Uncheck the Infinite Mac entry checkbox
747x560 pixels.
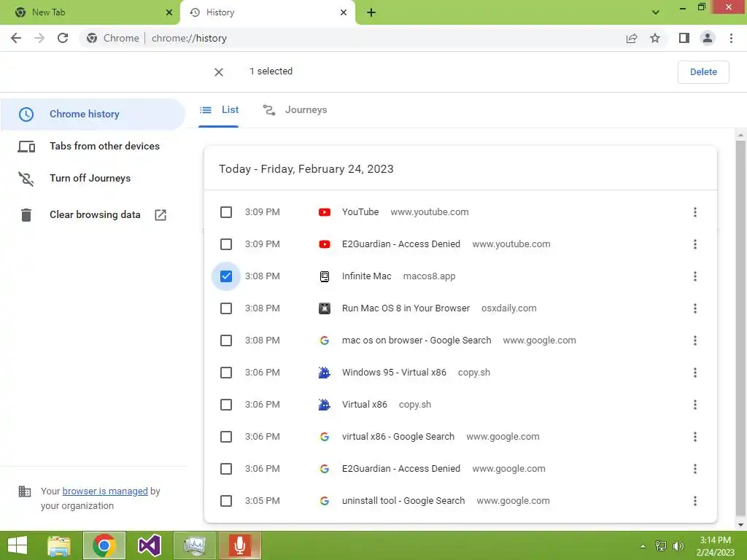coord(226,276)
